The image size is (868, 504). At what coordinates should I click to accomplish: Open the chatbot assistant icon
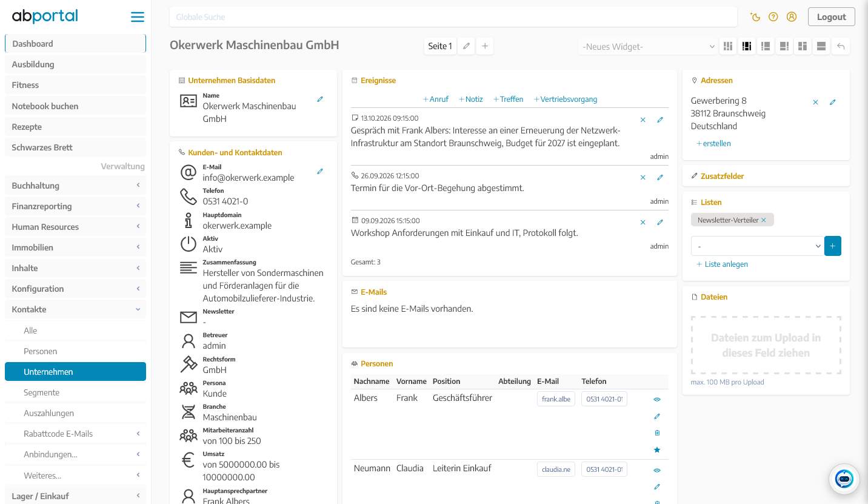[x=844, y=479]
